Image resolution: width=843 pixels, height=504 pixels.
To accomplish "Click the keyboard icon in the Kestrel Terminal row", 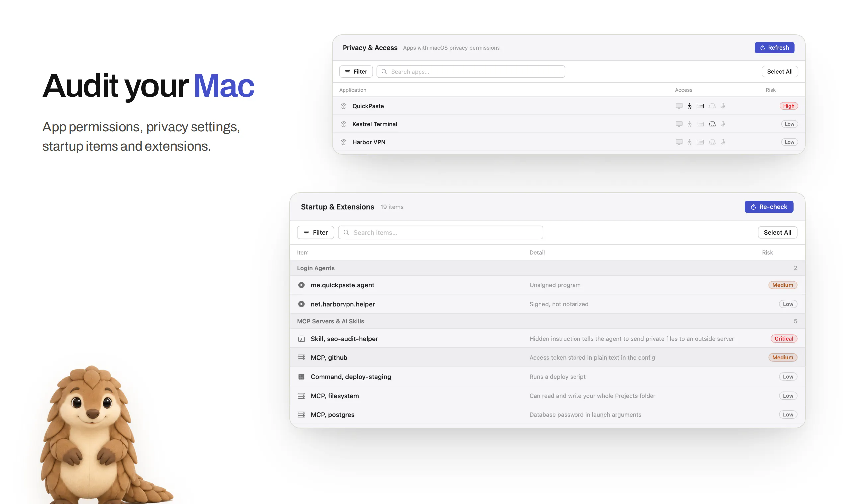I will (700, 124).
